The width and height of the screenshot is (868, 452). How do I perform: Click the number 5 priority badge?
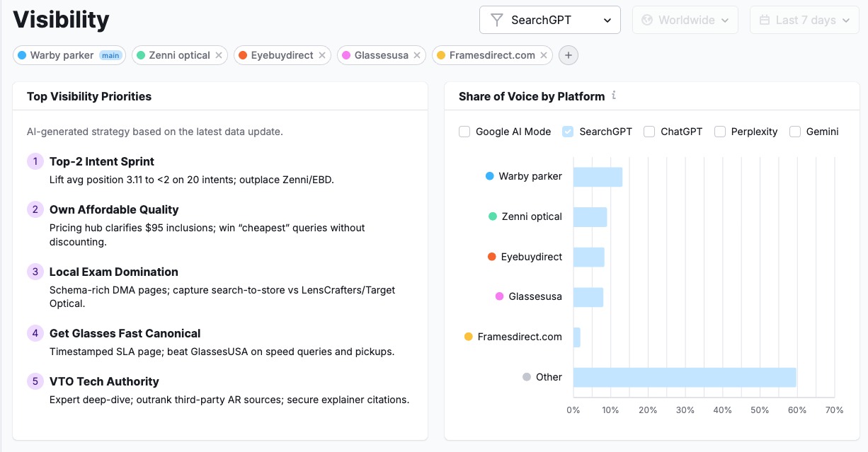[x=35, y=381]
